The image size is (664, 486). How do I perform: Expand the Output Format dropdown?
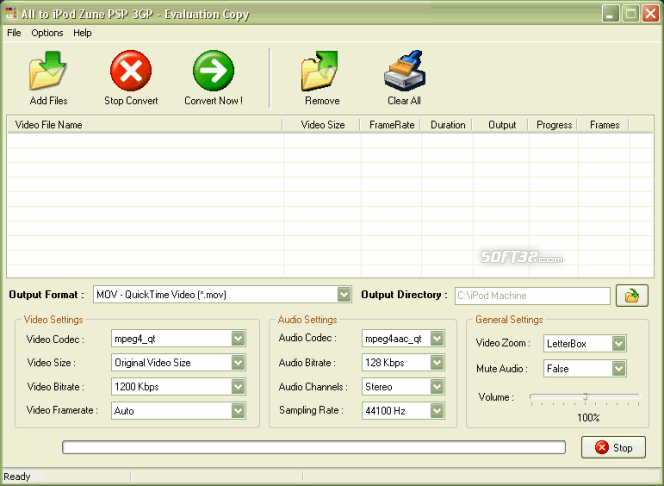point(344,295)
